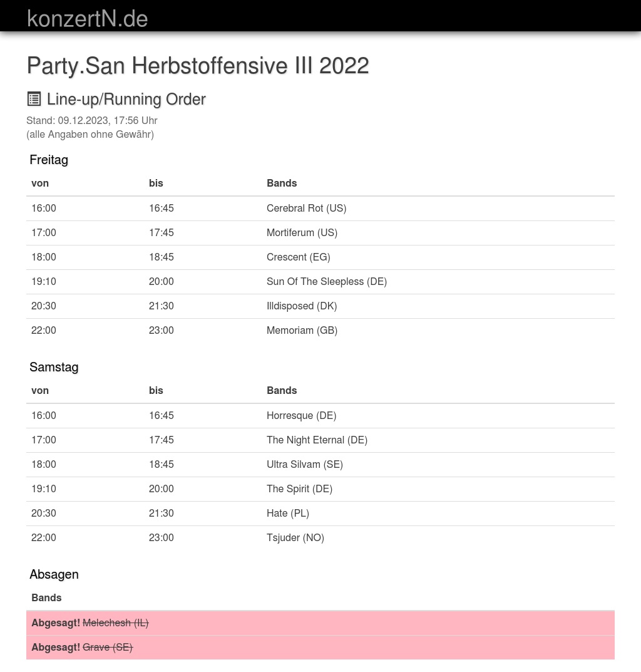Open The Night Eternal (DE) entry
The image size is (641, 672).
tap(317, 440)
